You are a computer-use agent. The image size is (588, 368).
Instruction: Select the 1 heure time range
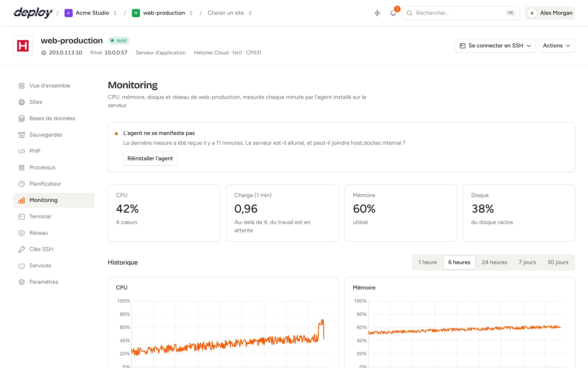(427, 262)
